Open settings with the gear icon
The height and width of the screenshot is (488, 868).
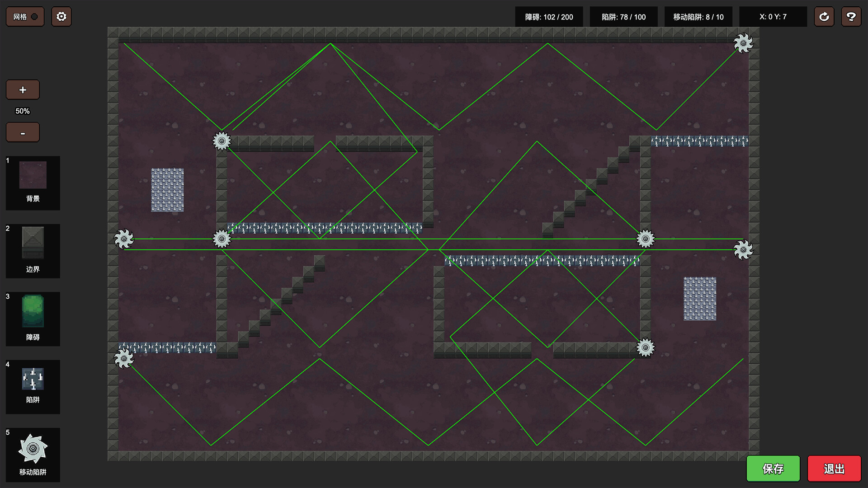[61, 17]
